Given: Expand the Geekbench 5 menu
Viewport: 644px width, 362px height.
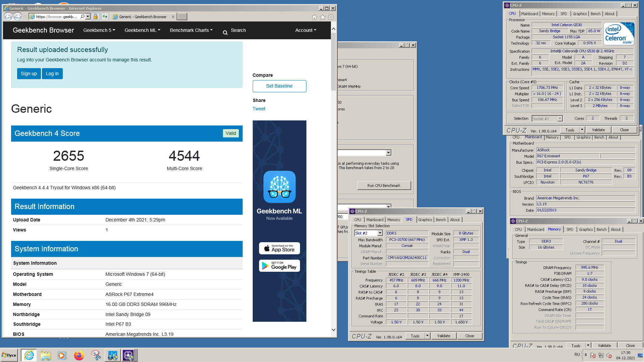Looking at the screenshot, I should pos(99,30).
